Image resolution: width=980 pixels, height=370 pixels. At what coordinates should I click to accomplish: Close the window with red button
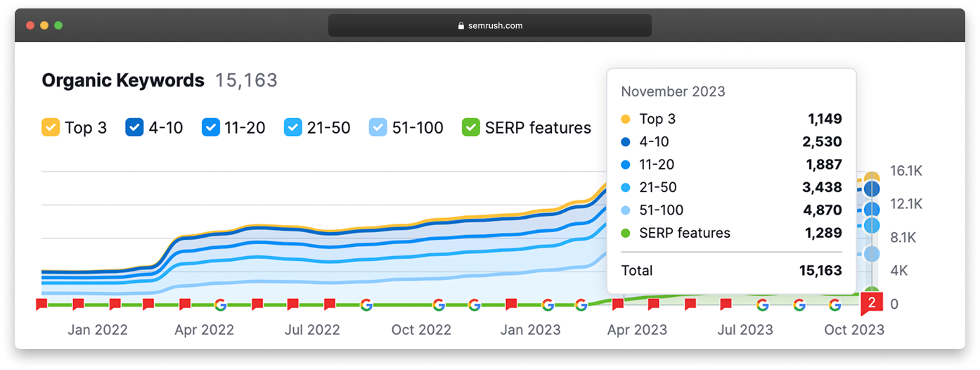tap(30, 25)
